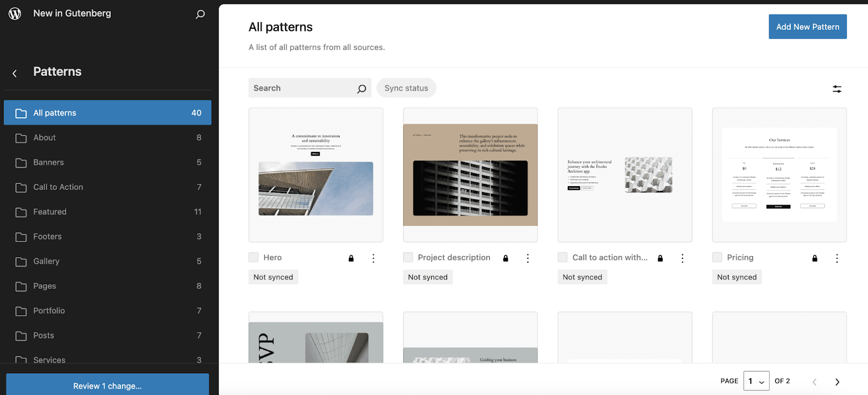Click the lock icon on Call to action with...
The image size is (868, 395).
660,258
